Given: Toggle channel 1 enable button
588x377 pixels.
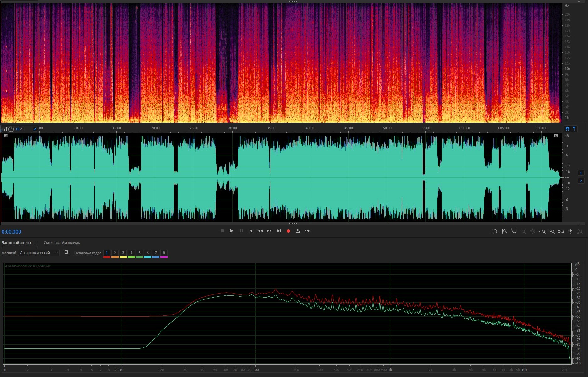Looking at the screenshot, I should pyautogui.click(x=581, y=173).
